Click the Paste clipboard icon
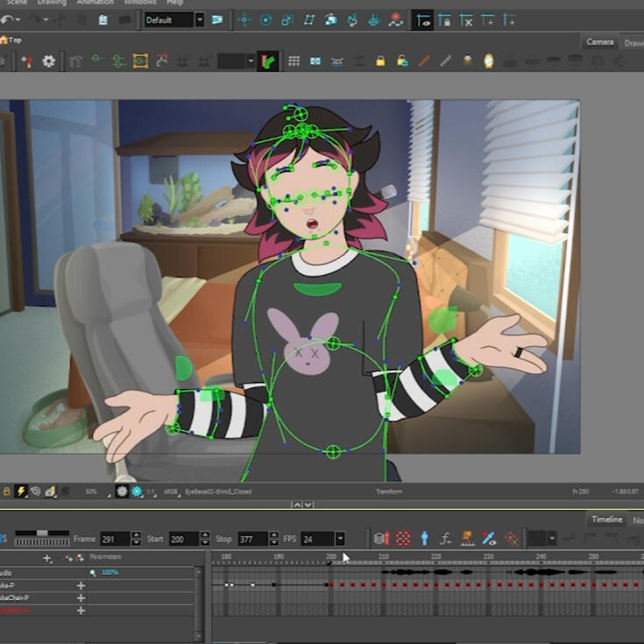The height and width of the screenshot is (644, 644). [x=103, y=19]
